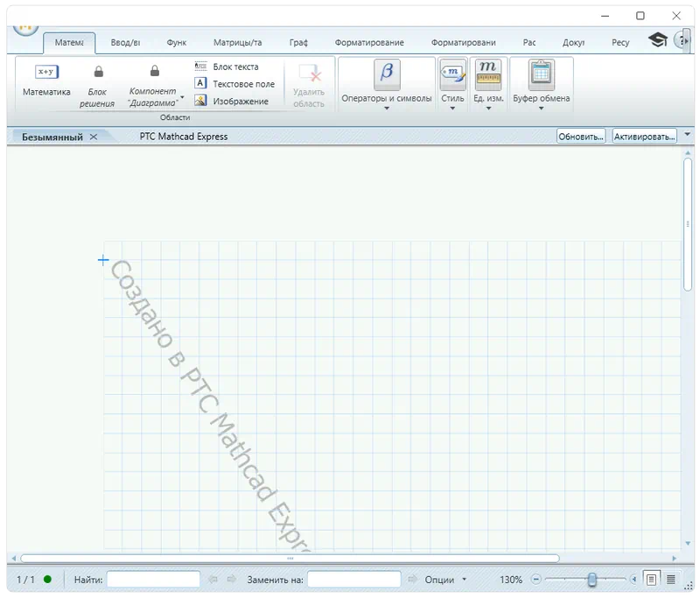Screen dimensions: 700x598
Task: Select the Математика ribbon tab
Action: point(69,42)
